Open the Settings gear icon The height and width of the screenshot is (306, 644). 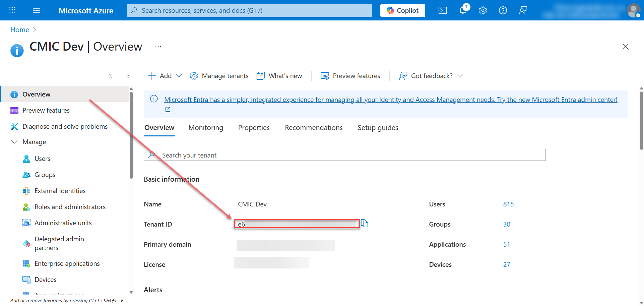click(482, 10)
